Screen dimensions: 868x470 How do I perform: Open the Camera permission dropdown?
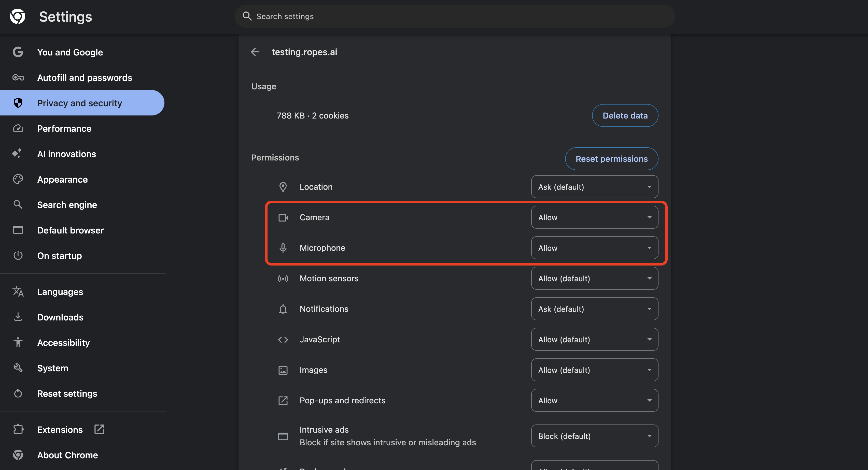pyautogui.click(x=595, y=217)
